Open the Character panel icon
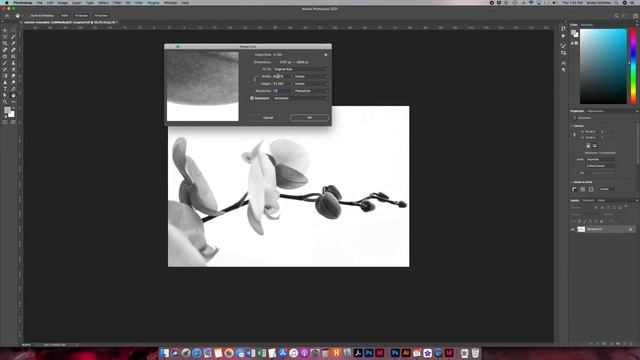 pyautogui.click(x=564, y=63)
